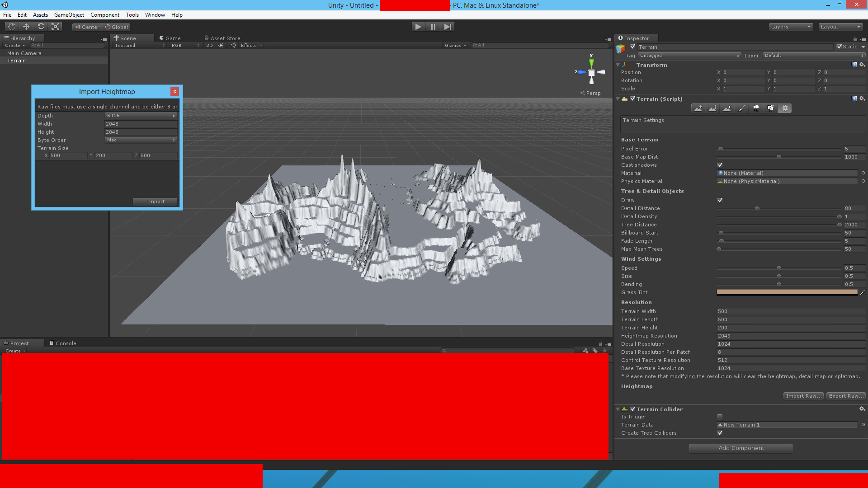Switch to the Game tab
The width and height of the screenshot is (868, 488).
coord(170,38)
